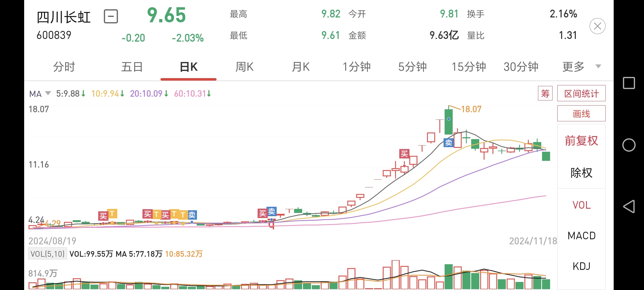Click the 60:10.31 moving average value

(192, 94)
